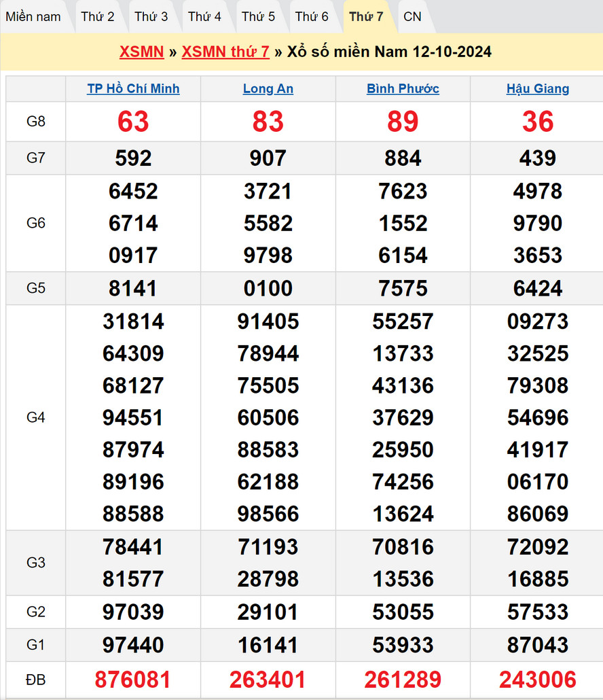
Task: Switch to the Thứ 2 tab
Action: point(98,16)
